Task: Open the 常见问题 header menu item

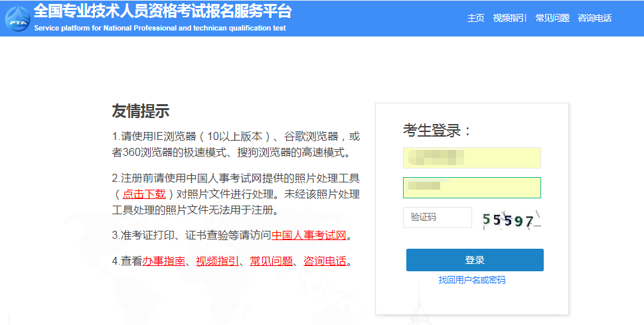Action: tap(552, 18)
